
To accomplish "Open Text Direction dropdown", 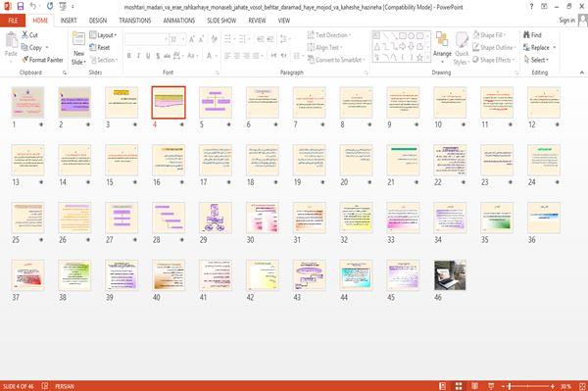I will click(x=329, y=35).
